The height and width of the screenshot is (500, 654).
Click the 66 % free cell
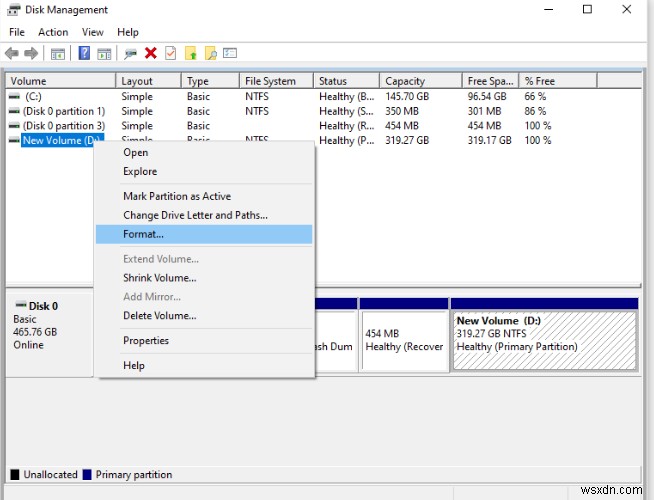pos(535,97)
